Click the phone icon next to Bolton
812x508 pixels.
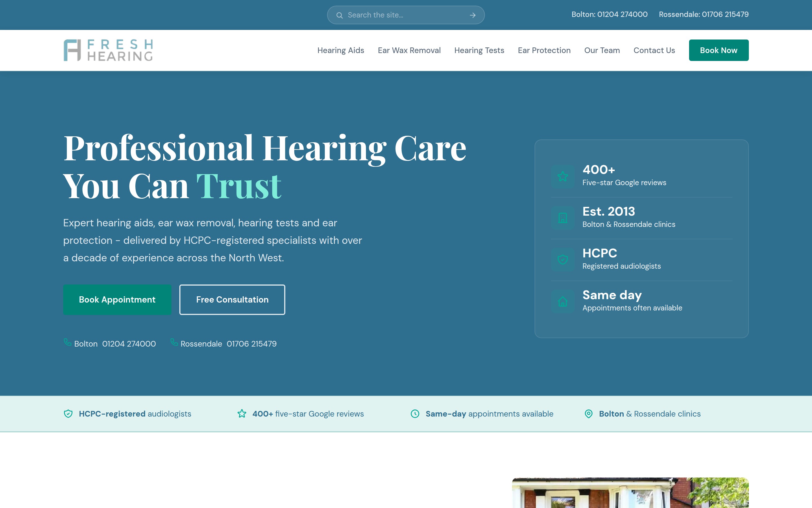coord(67,342)
